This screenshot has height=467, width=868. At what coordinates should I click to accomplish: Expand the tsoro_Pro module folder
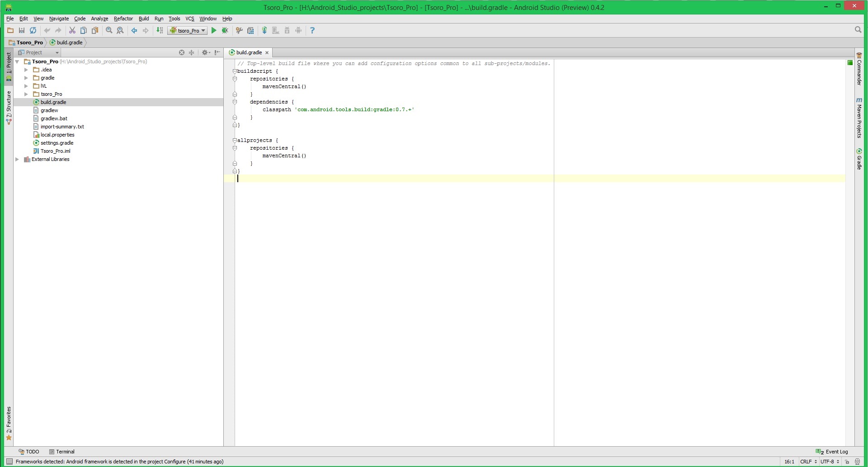tap(26, 94)
